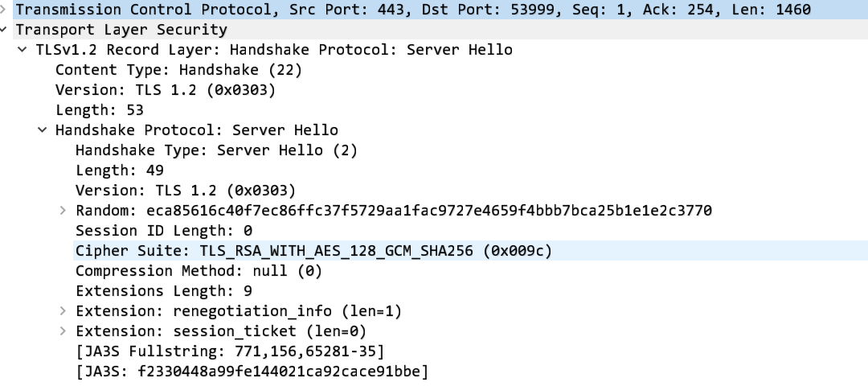Click Compression Method: null (0)

coord(199,271)
